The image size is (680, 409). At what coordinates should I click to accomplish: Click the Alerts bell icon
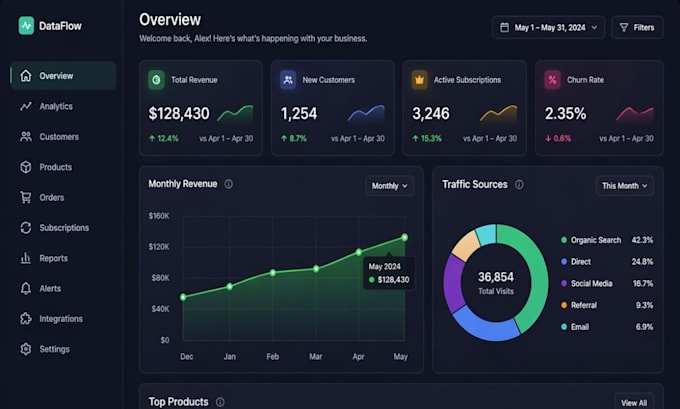(x=26, y=288)
